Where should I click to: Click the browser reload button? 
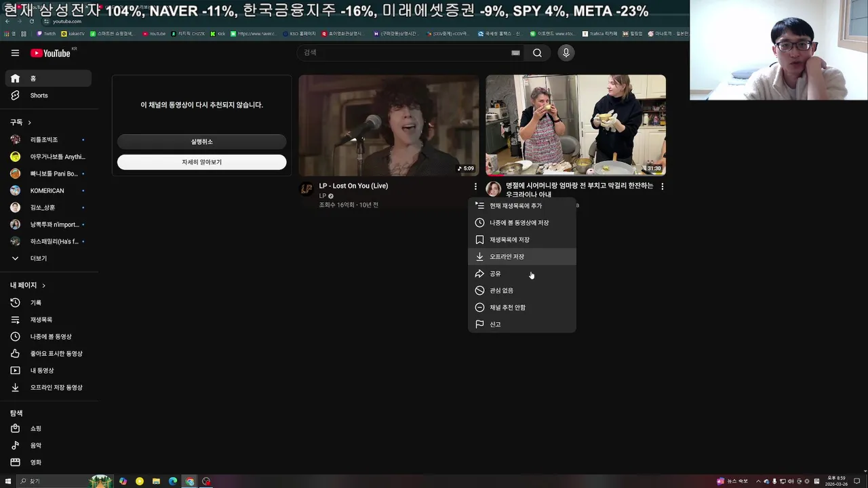tap(31, 22)
